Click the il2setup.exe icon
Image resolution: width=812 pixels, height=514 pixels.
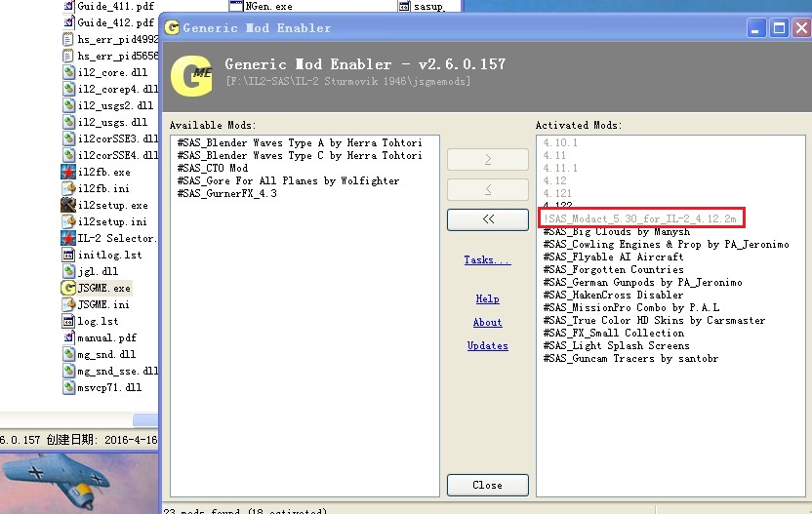pos(68,205)
